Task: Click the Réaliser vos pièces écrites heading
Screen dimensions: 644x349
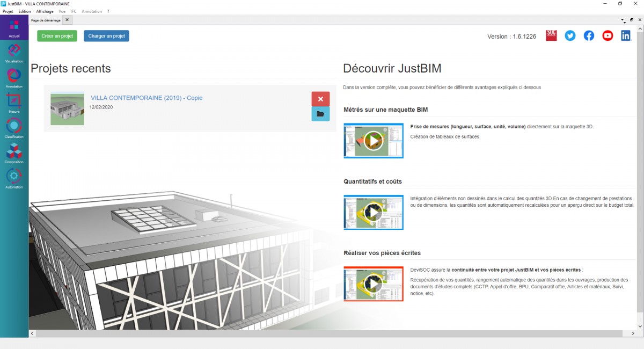Action: pos(382,253)
